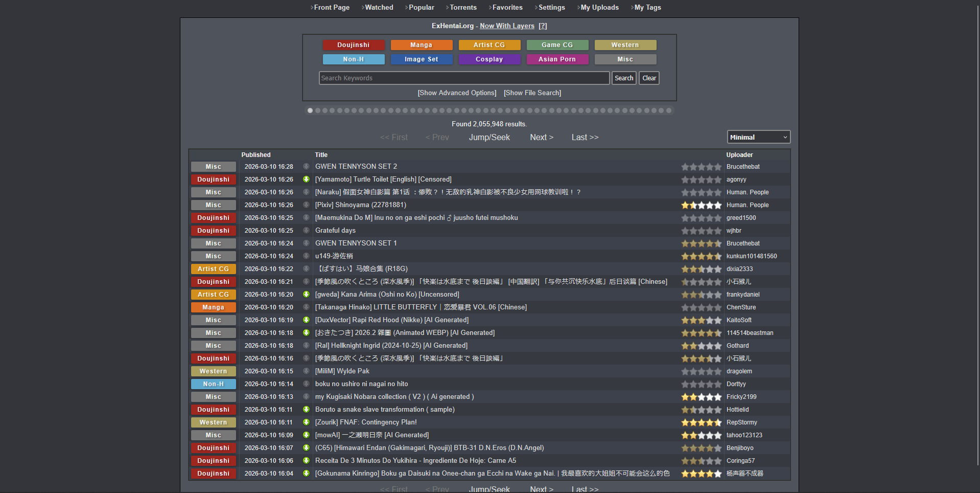This screenshot has width=980, height=493.
Task: Click the grey torrent icon in dixia2333's row
Action: 306,269
